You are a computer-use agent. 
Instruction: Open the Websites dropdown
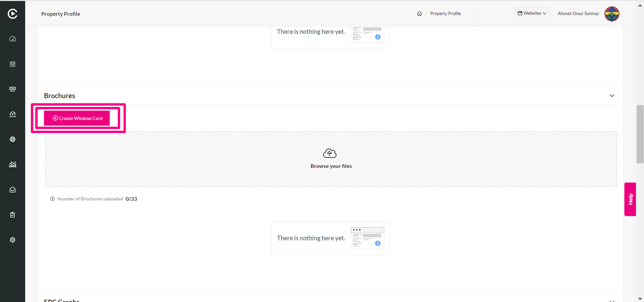pos(532,13)
